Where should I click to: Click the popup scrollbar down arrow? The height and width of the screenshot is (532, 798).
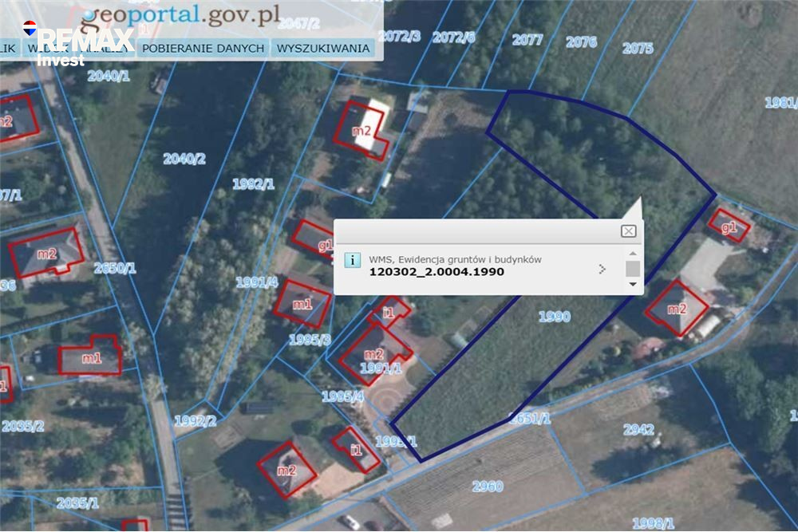coord(633,284)
